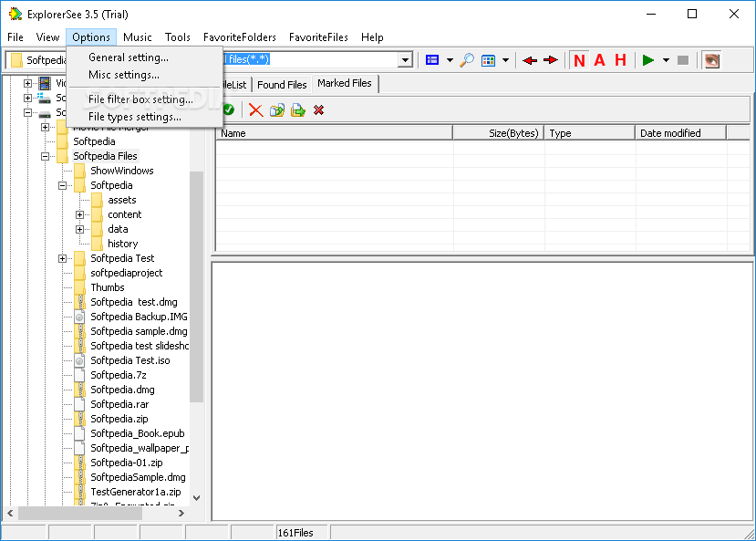The image size is (756, 541).
Task: Choose Misc settings... menu entry
Action: 145,75
